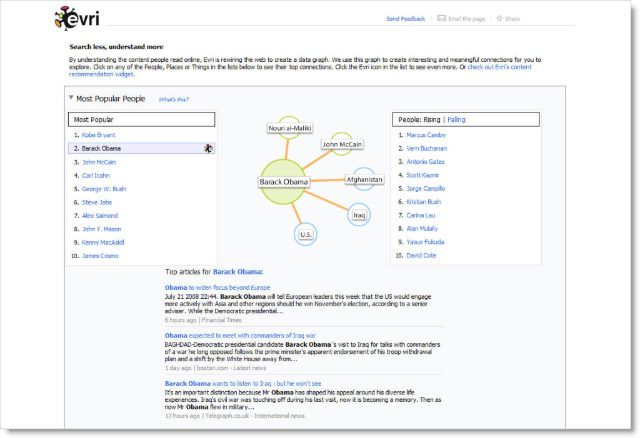Image resolution: width=640 pixels, height=438 pixels.
Task: Select Kenny MacAskill in the list
Action: pyautogui.click(x=103, y=242)
